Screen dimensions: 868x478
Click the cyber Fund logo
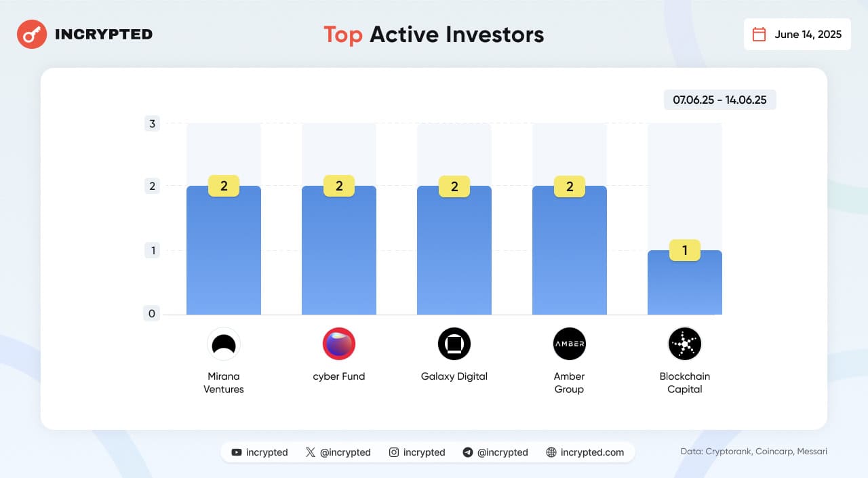click(339, 344)
